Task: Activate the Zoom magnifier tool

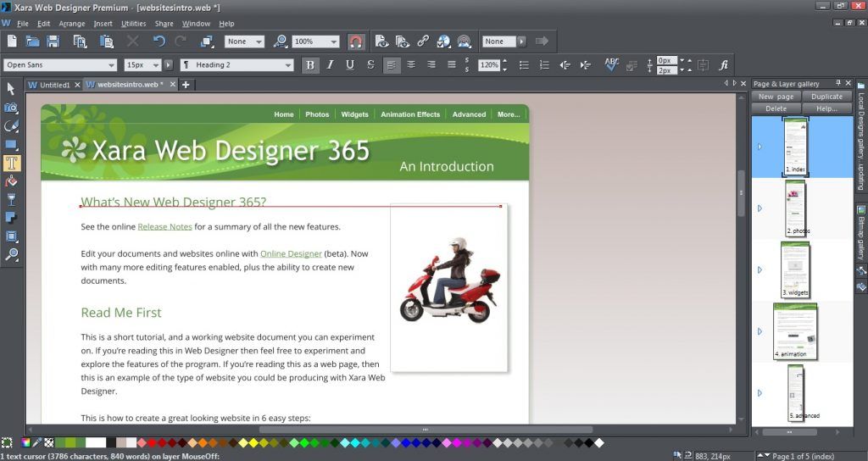Action: pyautogui.click(x=11, y=255)
